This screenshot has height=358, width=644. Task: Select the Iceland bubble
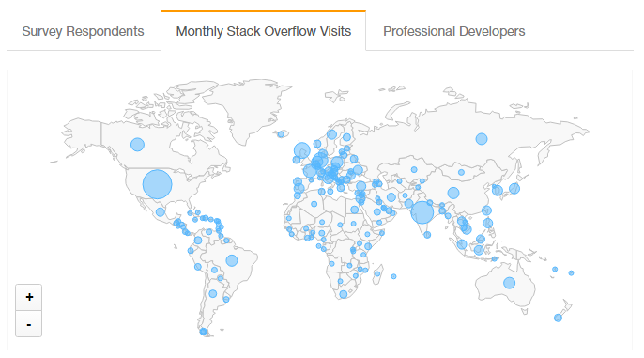(x=281, y=134)
